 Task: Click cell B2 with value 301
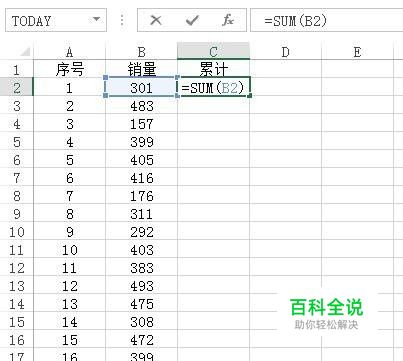click(x=141, y=87)
